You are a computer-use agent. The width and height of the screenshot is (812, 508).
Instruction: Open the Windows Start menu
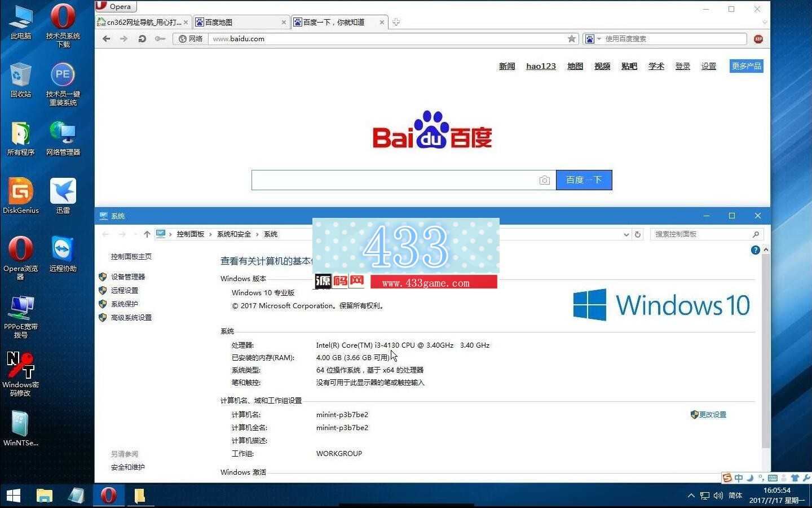(x=14, y=496)
